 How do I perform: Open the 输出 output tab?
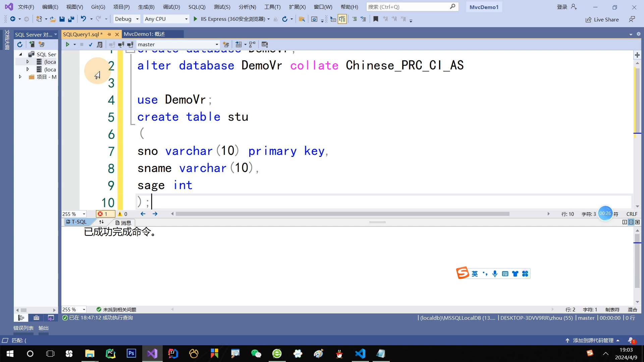(44, 328)
